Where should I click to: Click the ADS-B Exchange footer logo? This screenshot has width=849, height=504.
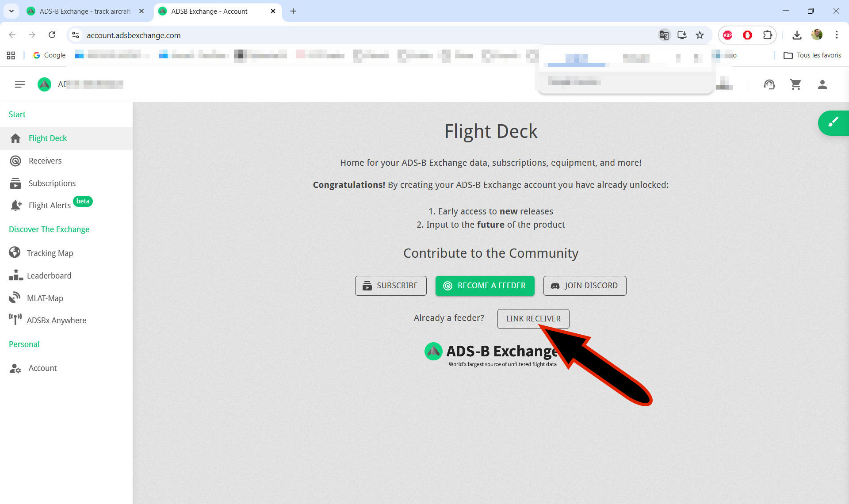[491, 355]
